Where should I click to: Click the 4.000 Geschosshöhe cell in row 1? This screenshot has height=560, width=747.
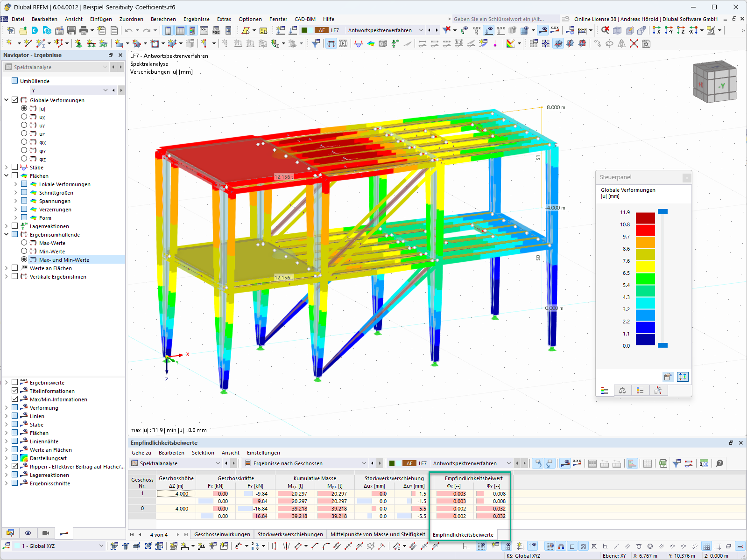[176, 494]
